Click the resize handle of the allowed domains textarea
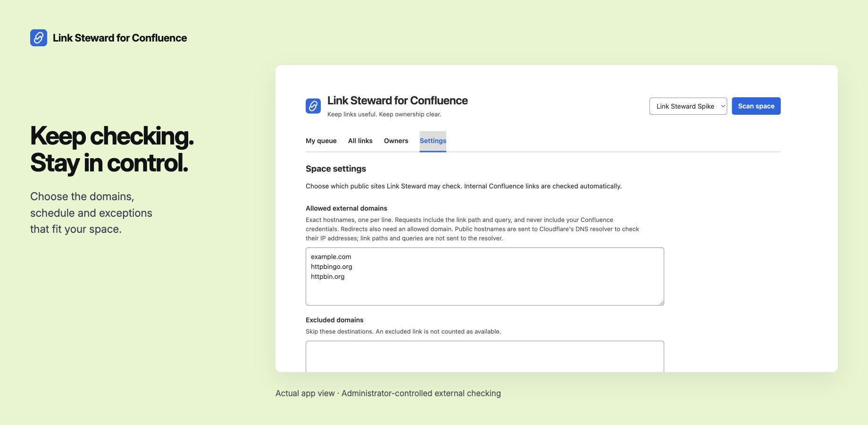868x425 pixels. (661, 303)
